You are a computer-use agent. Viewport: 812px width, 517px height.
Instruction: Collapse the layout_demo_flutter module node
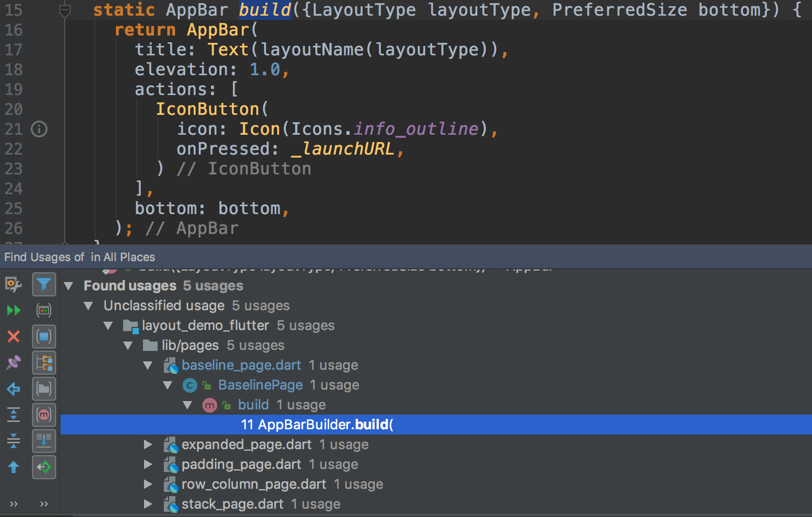point(108,326)
